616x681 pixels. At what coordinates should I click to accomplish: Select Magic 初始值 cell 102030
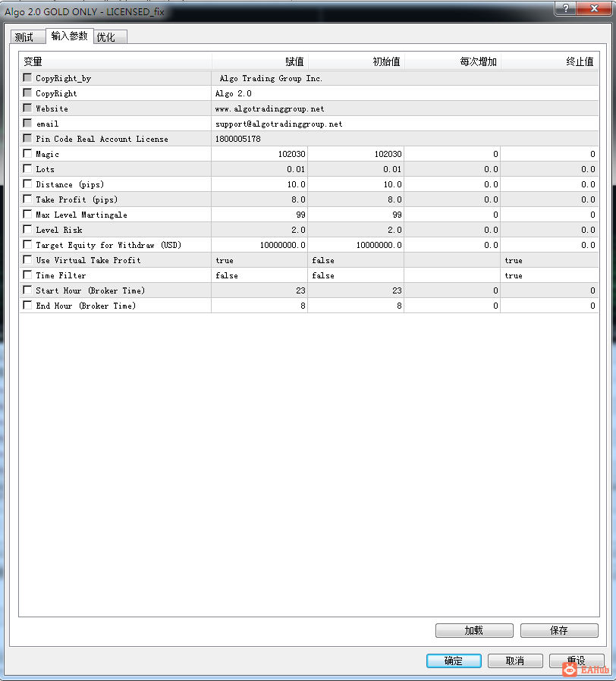[357, 154]
